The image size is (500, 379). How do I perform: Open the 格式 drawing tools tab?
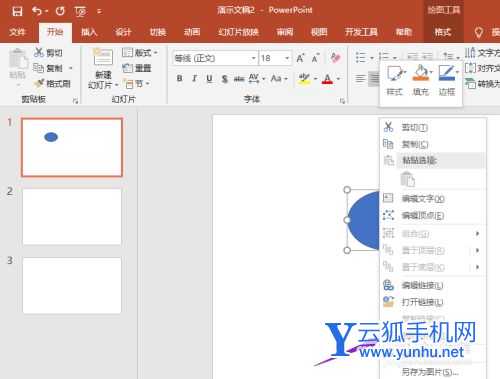pyautogui.click(x=443, y=32)
